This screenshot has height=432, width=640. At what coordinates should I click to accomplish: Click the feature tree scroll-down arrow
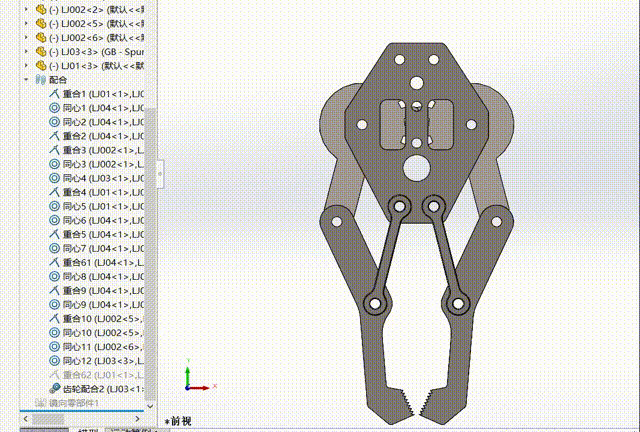[150, 405]
